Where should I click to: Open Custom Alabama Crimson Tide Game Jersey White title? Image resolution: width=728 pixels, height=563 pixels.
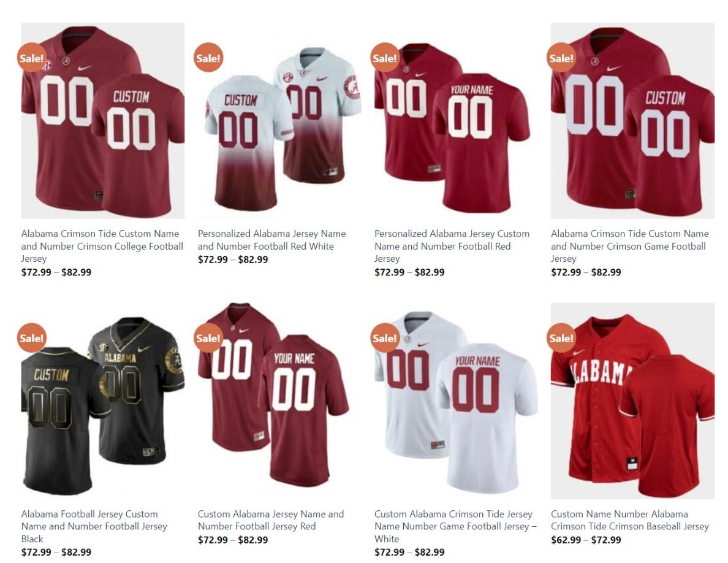click(455, 526)
